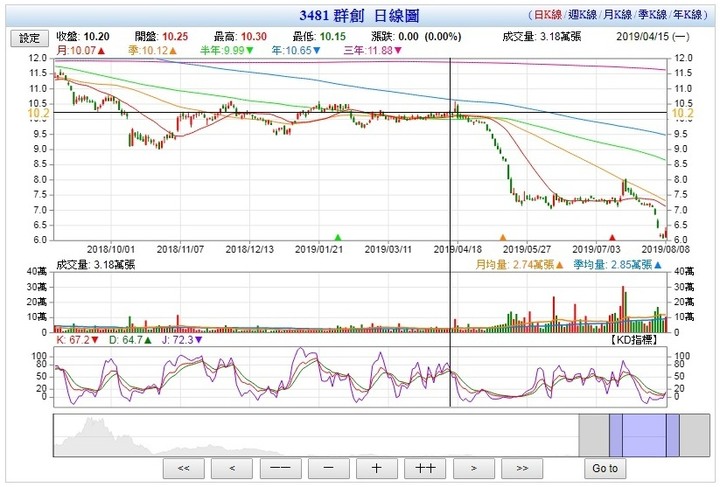The width and height of the screenshot is (720, 487).
Task: Click the Go to button
Action: 604,468
